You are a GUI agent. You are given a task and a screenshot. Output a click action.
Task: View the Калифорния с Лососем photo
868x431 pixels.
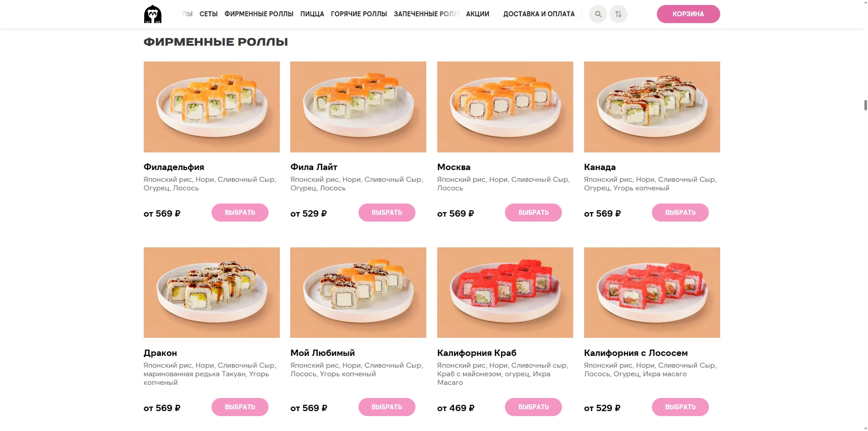(651, 292)
